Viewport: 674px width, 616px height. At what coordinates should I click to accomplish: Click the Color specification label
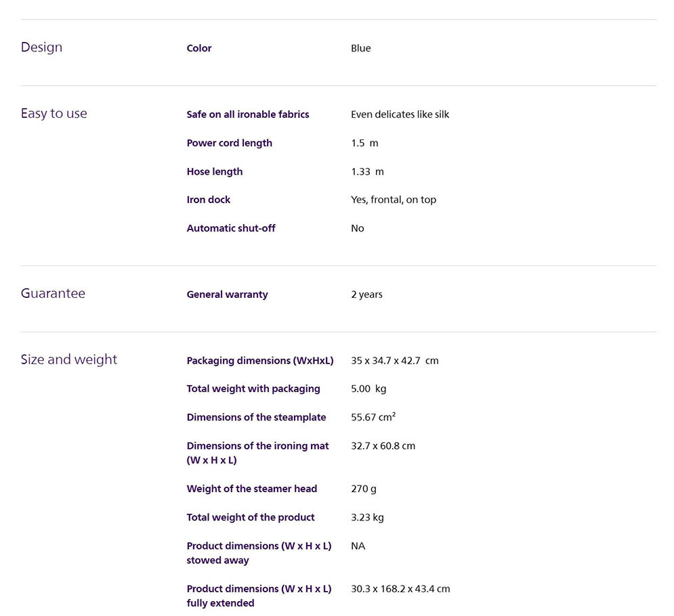tap(198, 48)
